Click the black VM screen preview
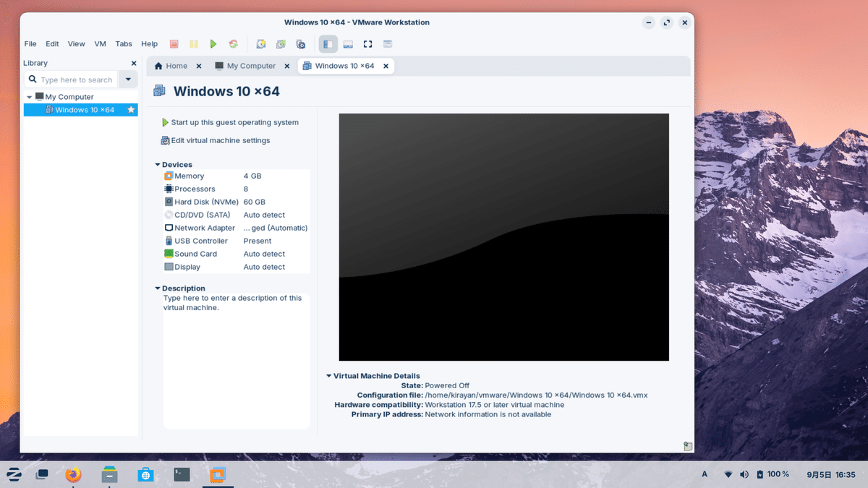The height and width of the screenshot is (488, 868). tap(504, 237)
